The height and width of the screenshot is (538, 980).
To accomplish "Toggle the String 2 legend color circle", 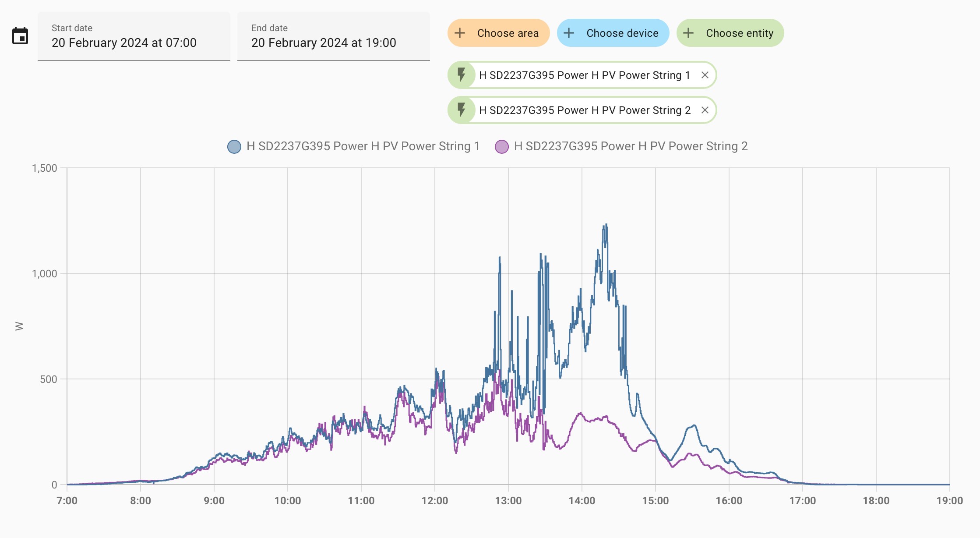I will tap(502, 146).
